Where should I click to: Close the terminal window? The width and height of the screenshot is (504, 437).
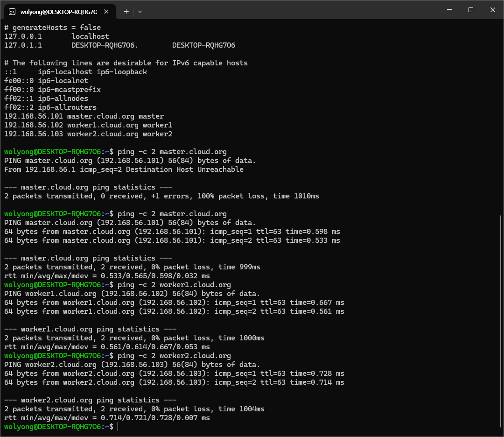(492, 10)
